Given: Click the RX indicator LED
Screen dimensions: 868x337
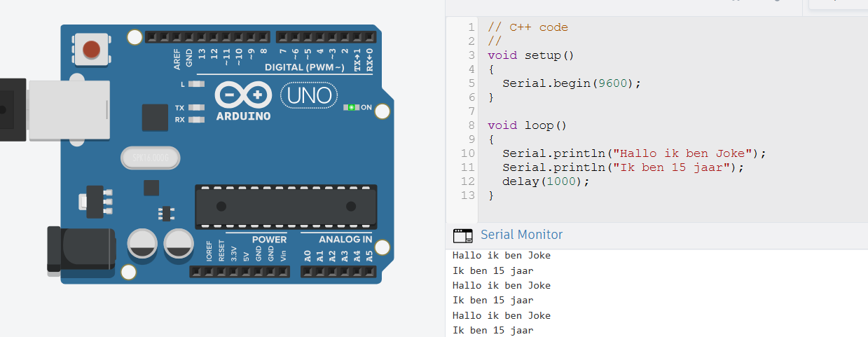Looking at the screenshot, I should click(x=195, y=120).
